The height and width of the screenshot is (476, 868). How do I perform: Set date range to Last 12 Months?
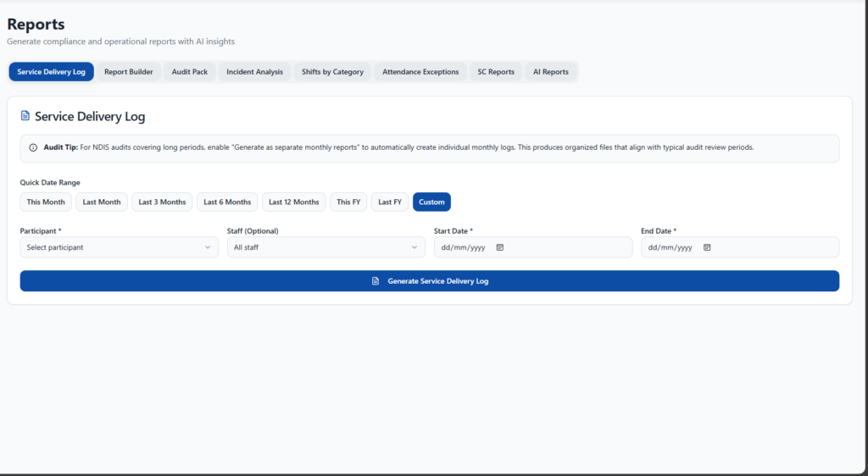pos(294,202)
